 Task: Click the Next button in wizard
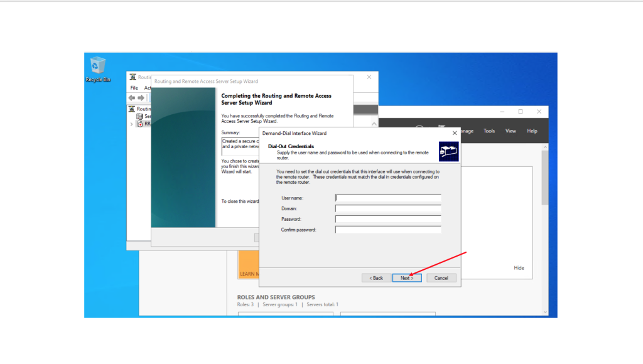coord(407,278)
